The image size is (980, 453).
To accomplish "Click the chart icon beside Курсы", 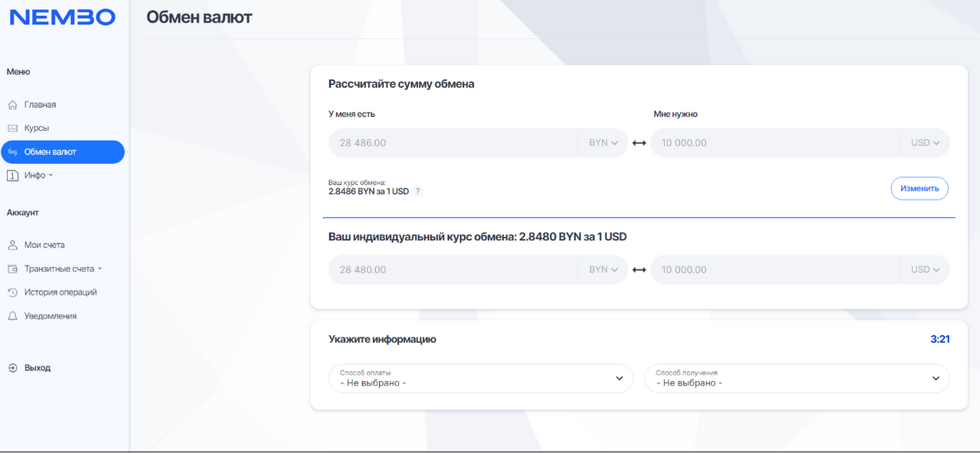I will pos(12,129).
